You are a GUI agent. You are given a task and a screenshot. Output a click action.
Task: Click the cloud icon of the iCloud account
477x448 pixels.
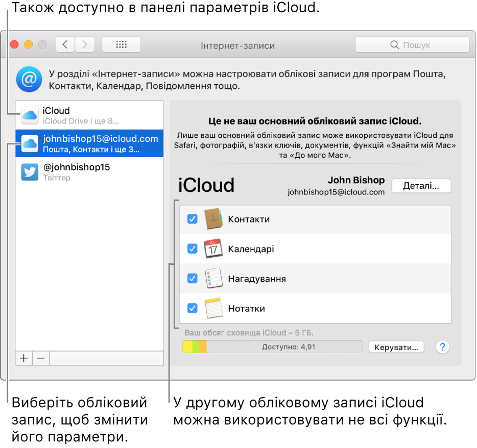[30, 115]
